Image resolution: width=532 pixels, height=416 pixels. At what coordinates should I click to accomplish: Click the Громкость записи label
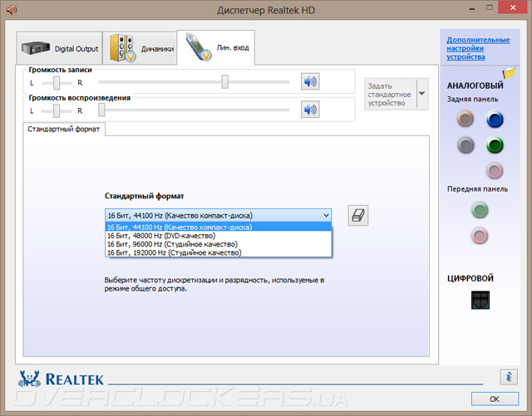[60, 70]
